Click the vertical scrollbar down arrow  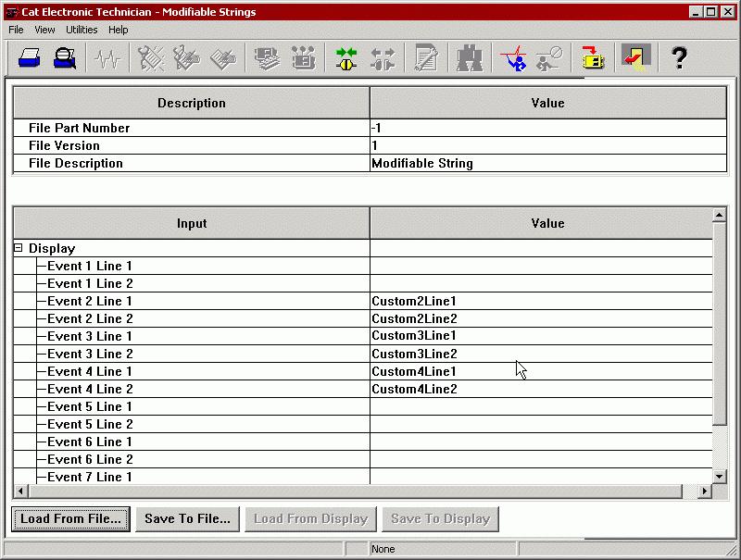pyautogui.click(x=720, y=477)
